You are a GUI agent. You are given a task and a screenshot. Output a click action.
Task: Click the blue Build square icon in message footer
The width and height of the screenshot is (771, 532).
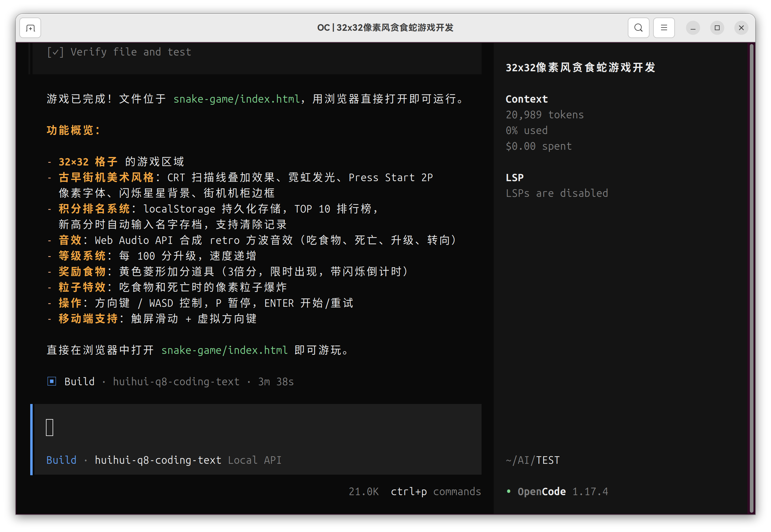[52, 381]
